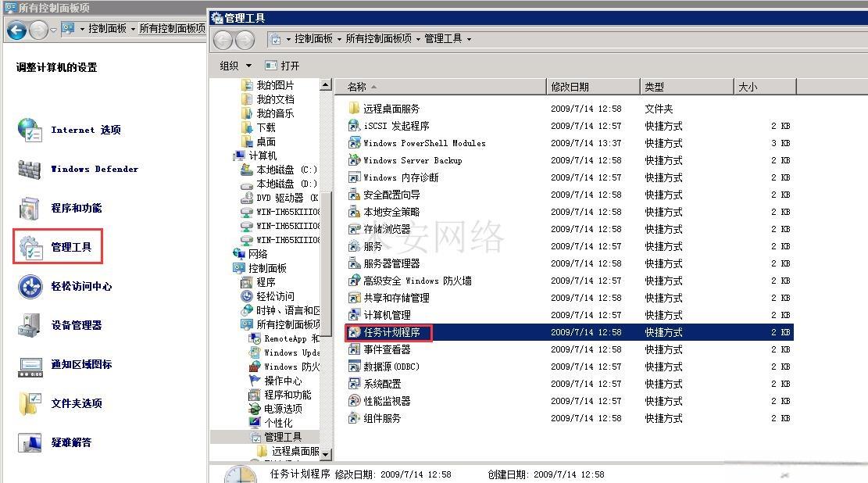Select 我的图片 in navigation tree
The width and height of the screenshot is (868, 483).
[275, 85]
